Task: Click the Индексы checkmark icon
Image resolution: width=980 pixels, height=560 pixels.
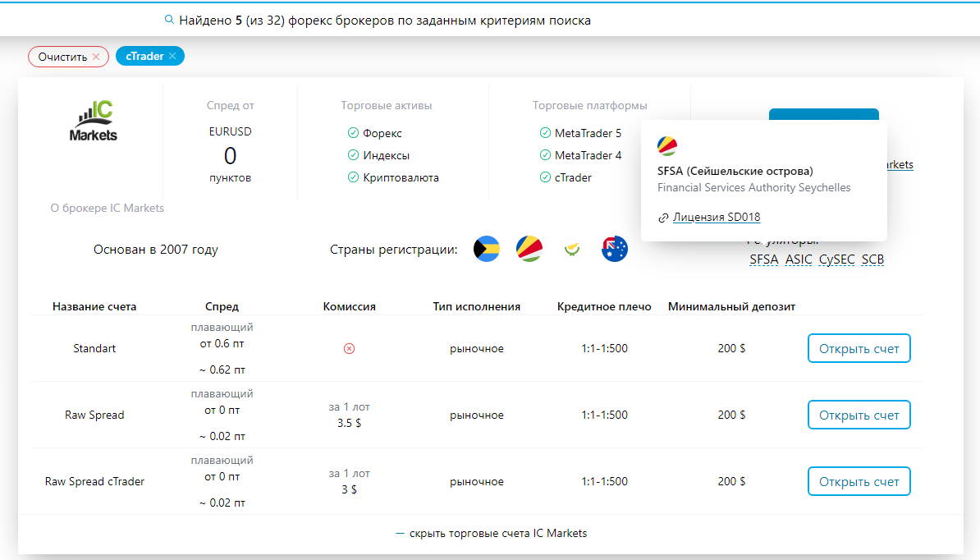Action: click(x=353, y=155)
